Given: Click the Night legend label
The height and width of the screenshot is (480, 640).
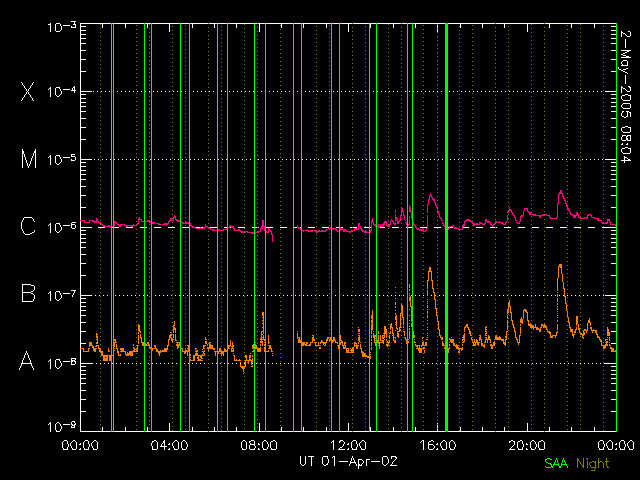Looking at the screenshot, I should (x=593, y=464).
